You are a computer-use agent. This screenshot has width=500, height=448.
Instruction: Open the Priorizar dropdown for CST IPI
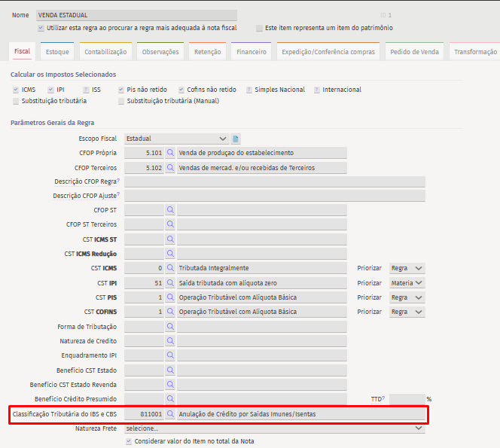click(407, 283)
